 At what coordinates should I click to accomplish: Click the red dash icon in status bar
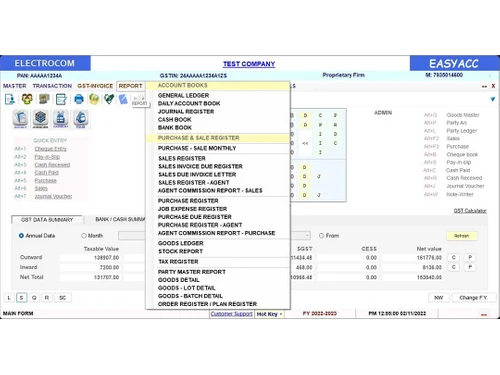pyautogui.click(x=484, y=314)
